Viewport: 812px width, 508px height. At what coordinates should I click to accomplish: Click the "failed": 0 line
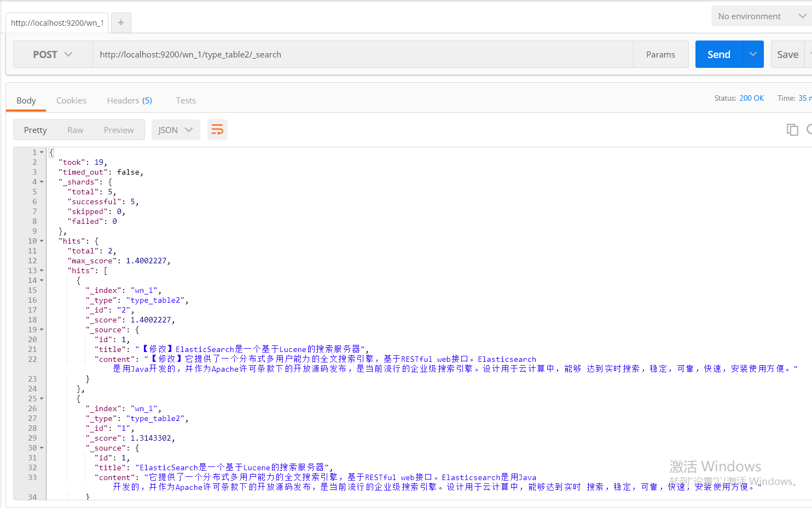pyautogui.click(x=92, y=221)
